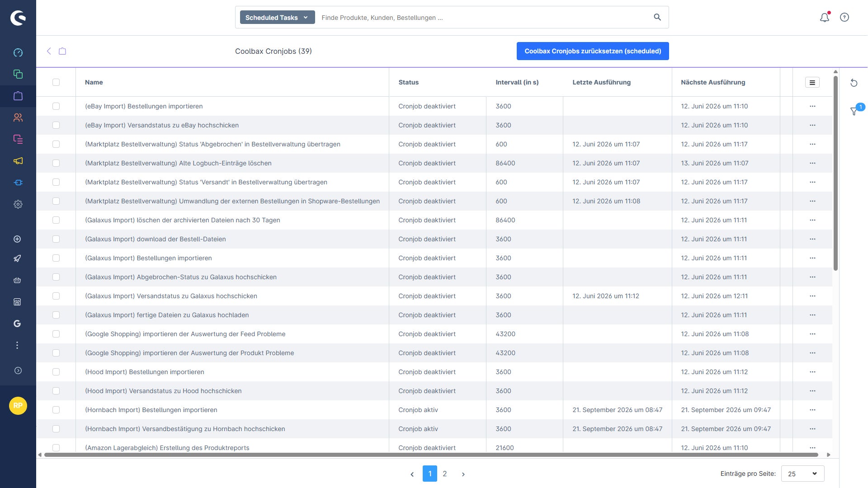Click the RP user avatar
Screen dimensions: 868x488
[18, 406]
